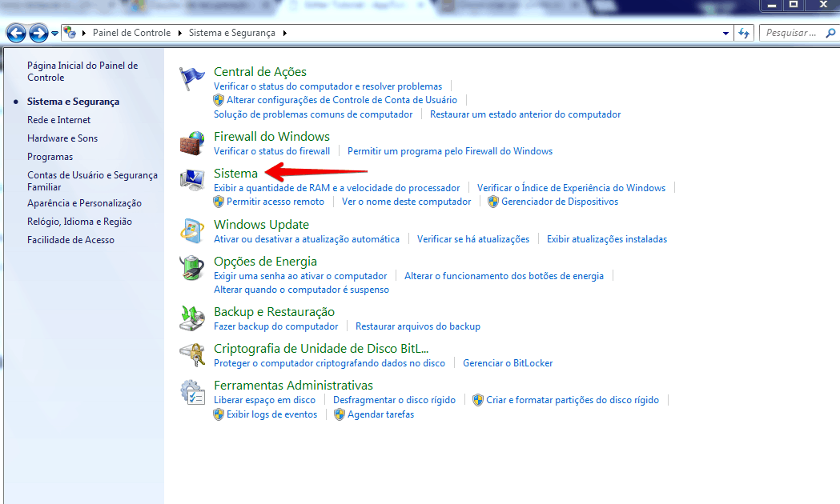The width and height of the screenshot is (840, 504).
Task: Open Página Inicial do Painel de Controle
Action: point(82,71)
